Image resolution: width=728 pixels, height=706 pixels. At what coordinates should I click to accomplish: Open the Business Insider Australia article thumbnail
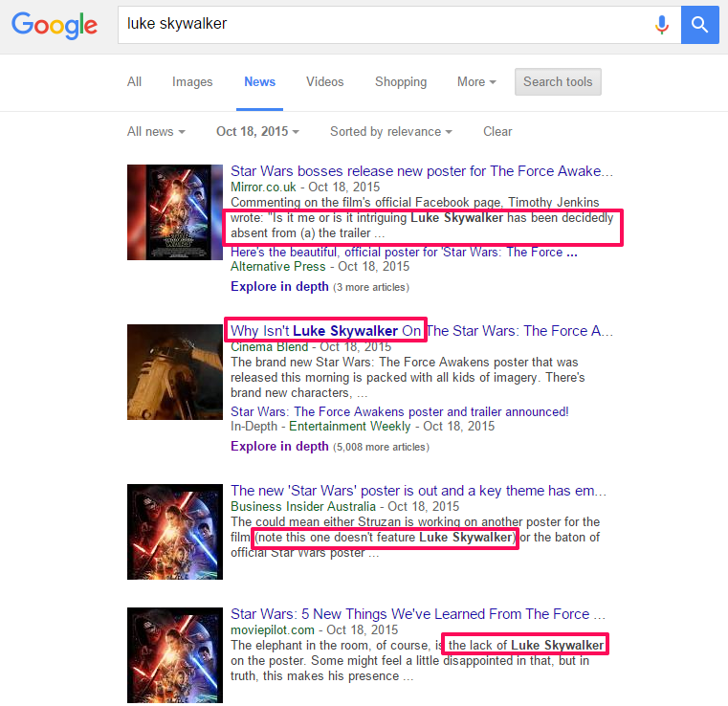pyautogui.click(x=175, y=532)
